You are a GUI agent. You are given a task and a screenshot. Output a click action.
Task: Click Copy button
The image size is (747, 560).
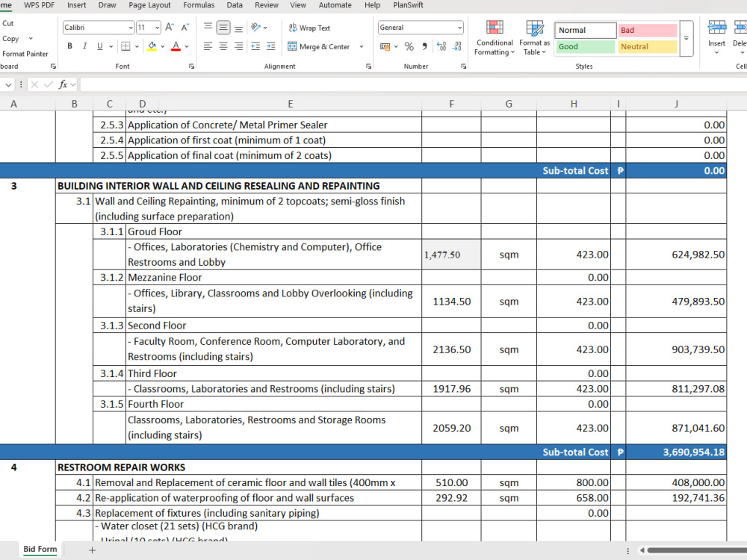[x=10, y=39]
